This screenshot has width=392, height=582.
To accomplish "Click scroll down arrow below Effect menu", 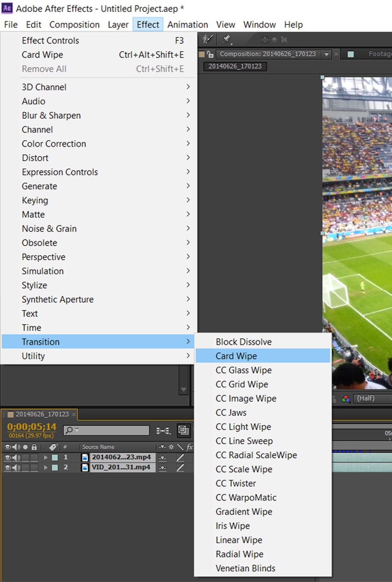I will coord(184,389).
